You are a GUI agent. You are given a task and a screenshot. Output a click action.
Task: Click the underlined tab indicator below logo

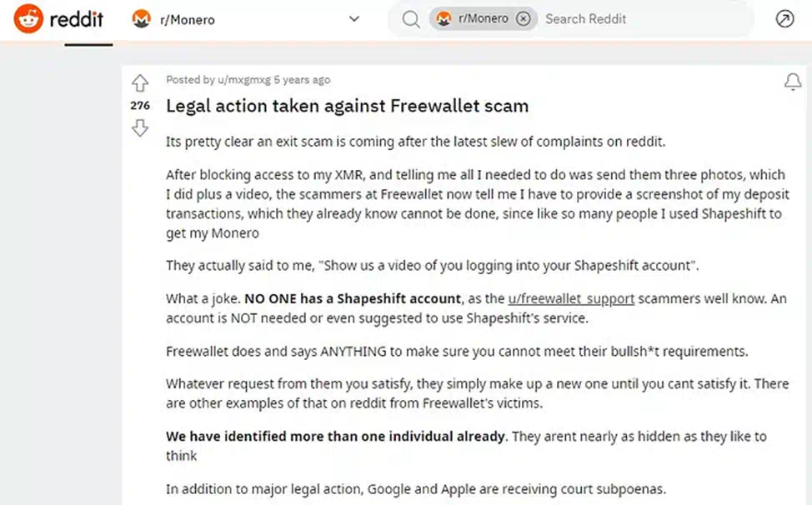click(88, 44)
